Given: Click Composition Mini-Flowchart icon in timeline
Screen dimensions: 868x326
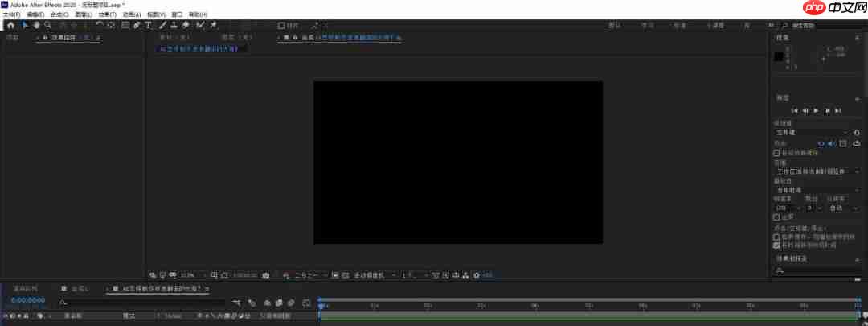Looking at the screenshot, I should pos(238,303).
